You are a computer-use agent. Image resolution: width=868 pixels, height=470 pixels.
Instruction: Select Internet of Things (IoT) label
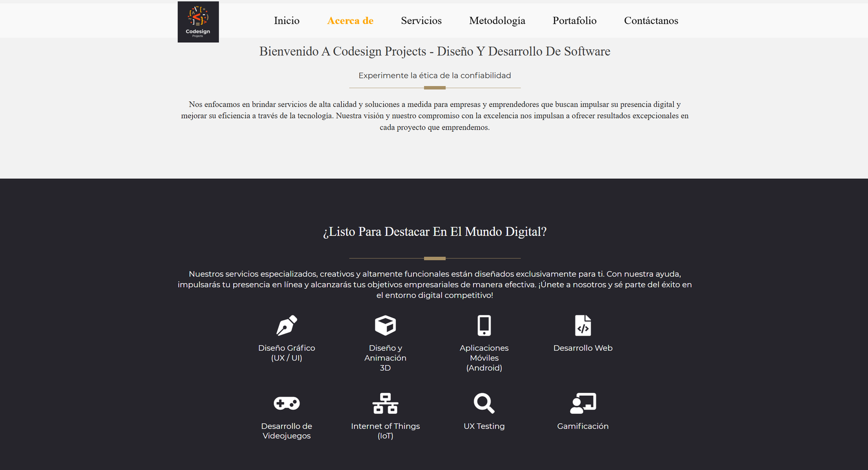(x=386, y=431)
